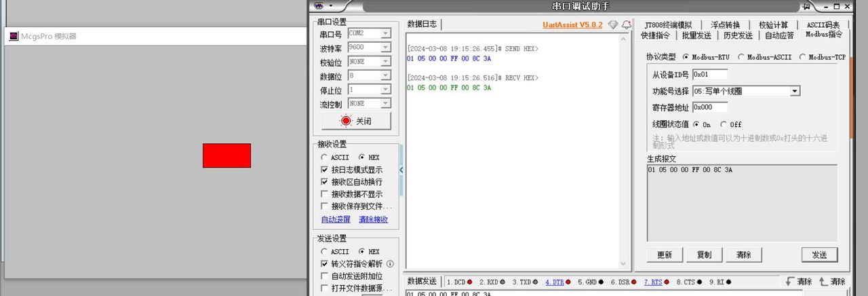Select HEX receive mode
This screenshot has height=296, width=868.
pos(361,158)
